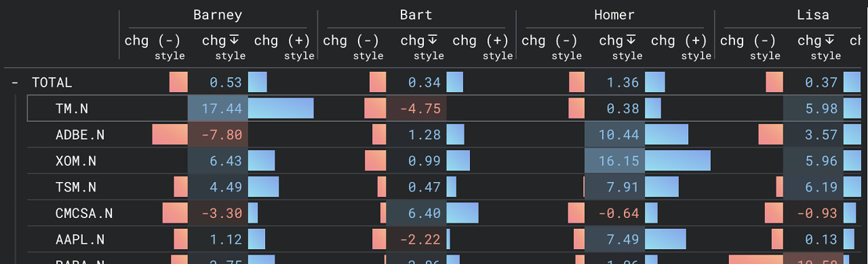The height and width of the screenshot is (264, 868).
Task: Select the TSM.N row label
Action: click(76, 187)
